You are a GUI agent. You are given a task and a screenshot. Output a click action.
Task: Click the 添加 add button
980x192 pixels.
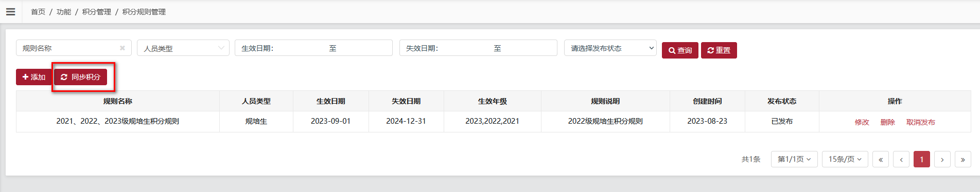point(34,77)
